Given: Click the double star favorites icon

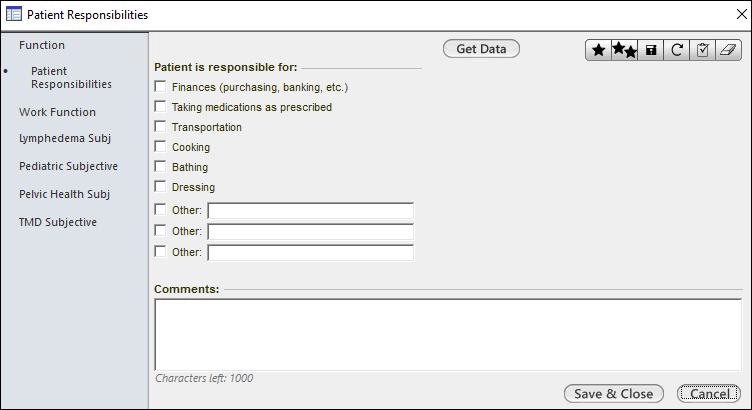Looking at the screenshot, I should coord(624,50).
